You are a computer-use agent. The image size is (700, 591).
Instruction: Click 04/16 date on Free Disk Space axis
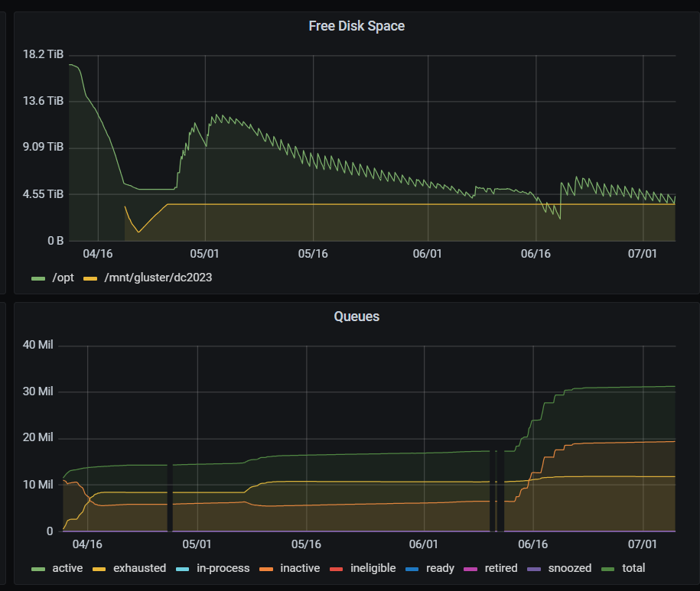point(98,254)
